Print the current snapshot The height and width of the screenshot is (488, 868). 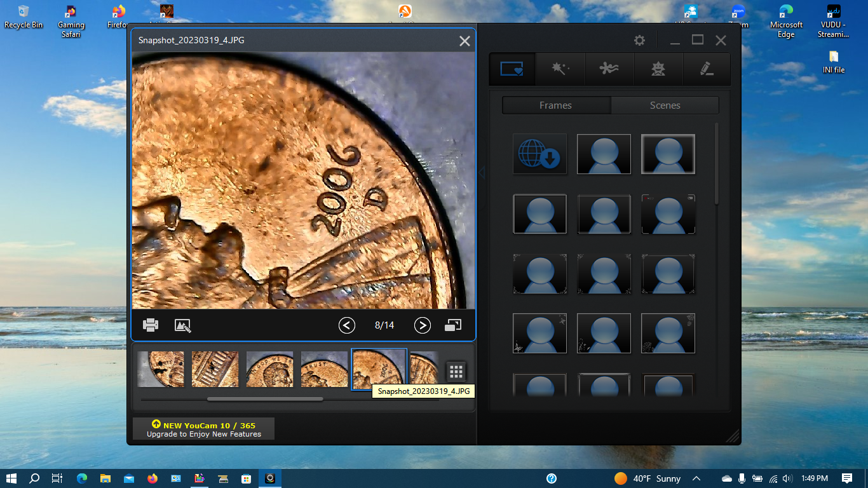coord(151,325)
